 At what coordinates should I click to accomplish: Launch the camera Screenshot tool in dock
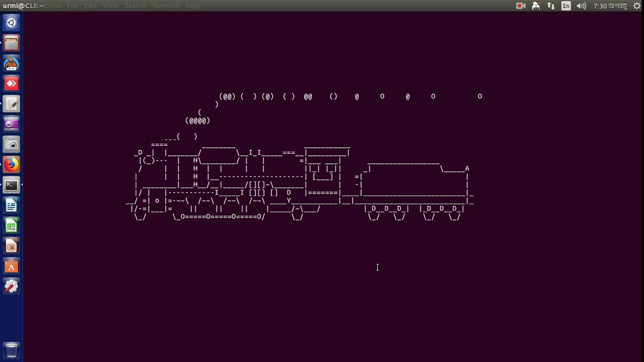point(11,145)
